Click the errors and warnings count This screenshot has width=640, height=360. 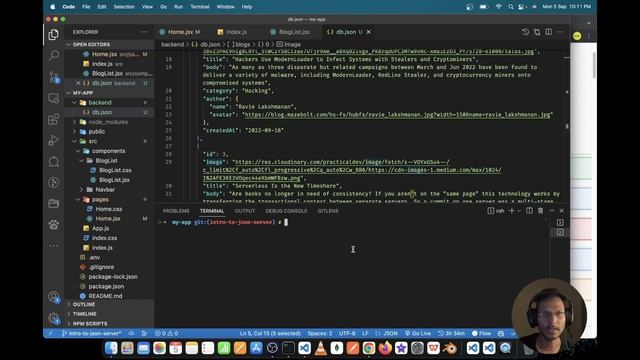(167, 333)
